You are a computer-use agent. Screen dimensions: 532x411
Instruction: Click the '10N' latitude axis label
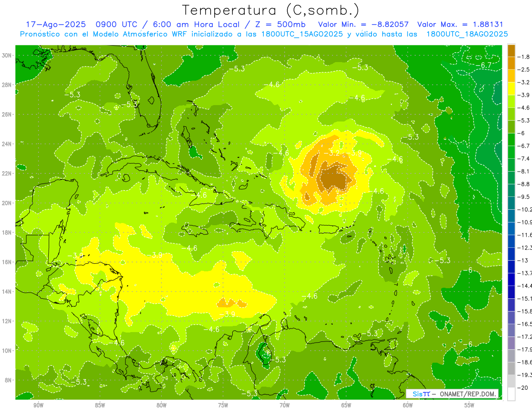[7, 350]
